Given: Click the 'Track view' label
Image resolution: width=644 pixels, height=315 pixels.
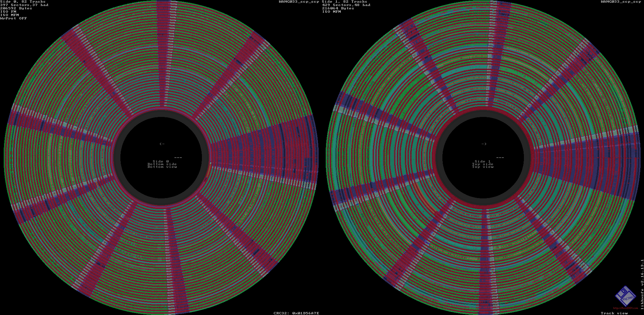Looking at the screenshot, I should pyautogui.click(x=614, y=313).
